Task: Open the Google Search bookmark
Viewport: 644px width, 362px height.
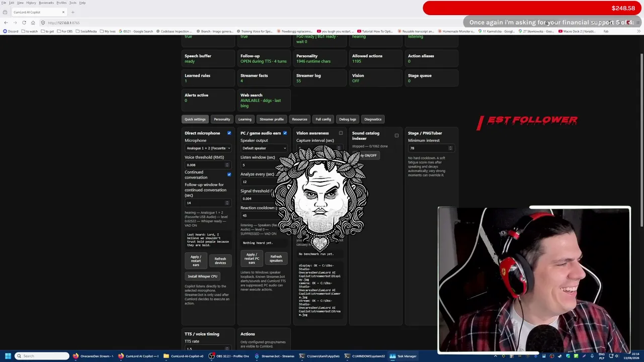Action: [x=136, y=31]
